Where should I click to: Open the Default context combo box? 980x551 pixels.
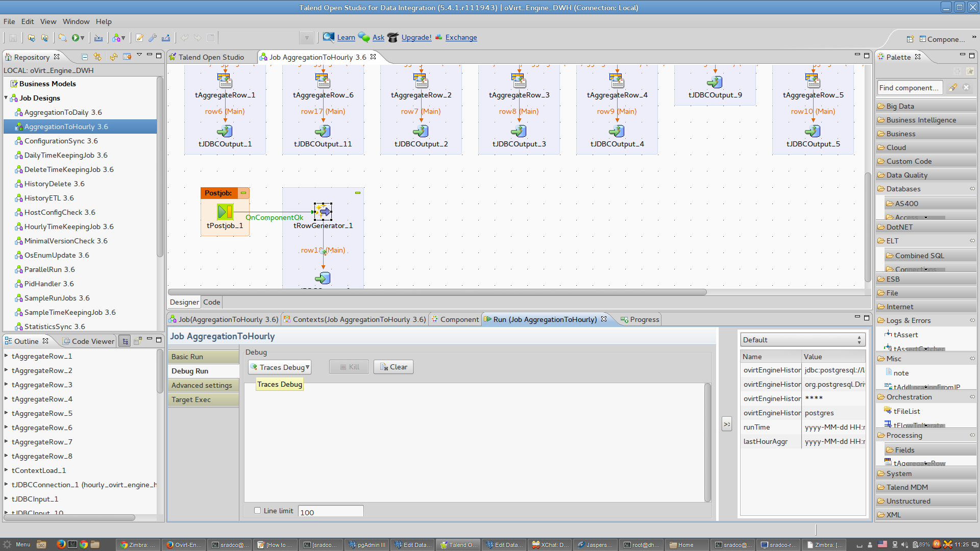coord(802,340)
